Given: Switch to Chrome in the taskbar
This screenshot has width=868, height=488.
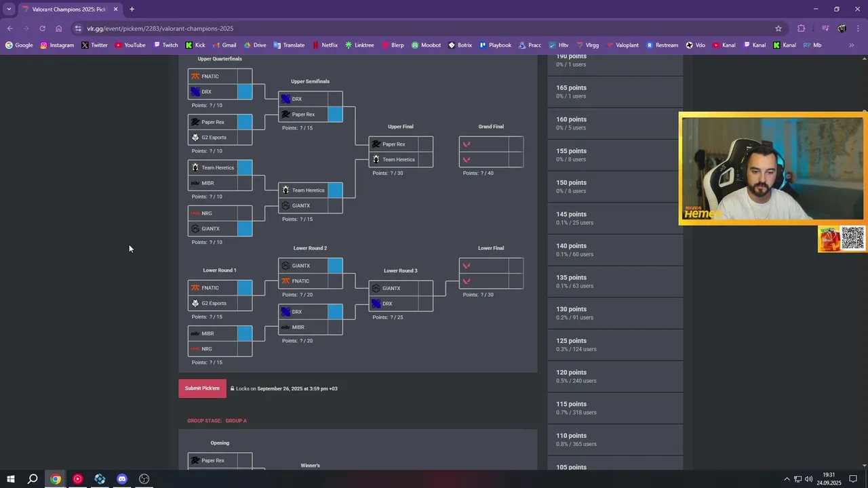Looking at the screenshot, I should coord(56,479).
